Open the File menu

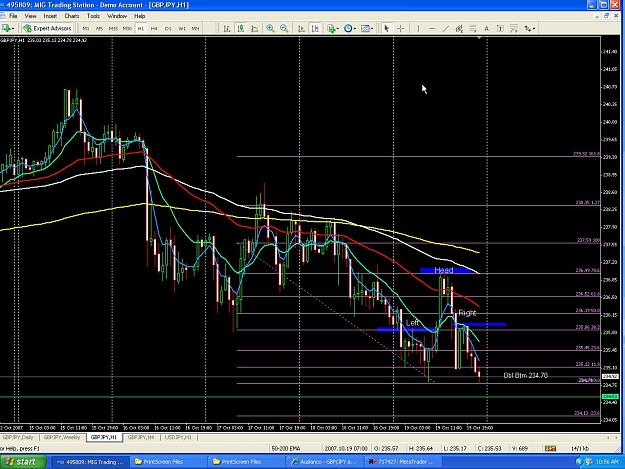coord(13,16)
